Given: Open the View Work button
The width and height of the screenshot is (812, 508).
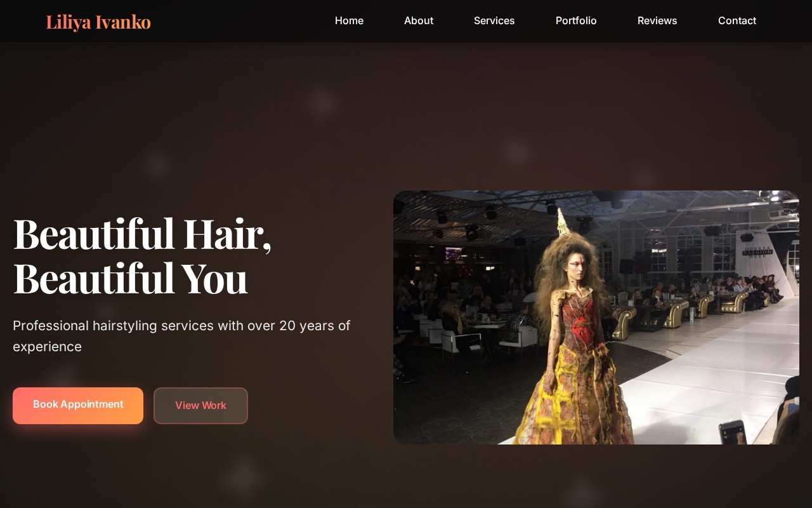Looking at the screenshot, I should (x=200, y=405).
